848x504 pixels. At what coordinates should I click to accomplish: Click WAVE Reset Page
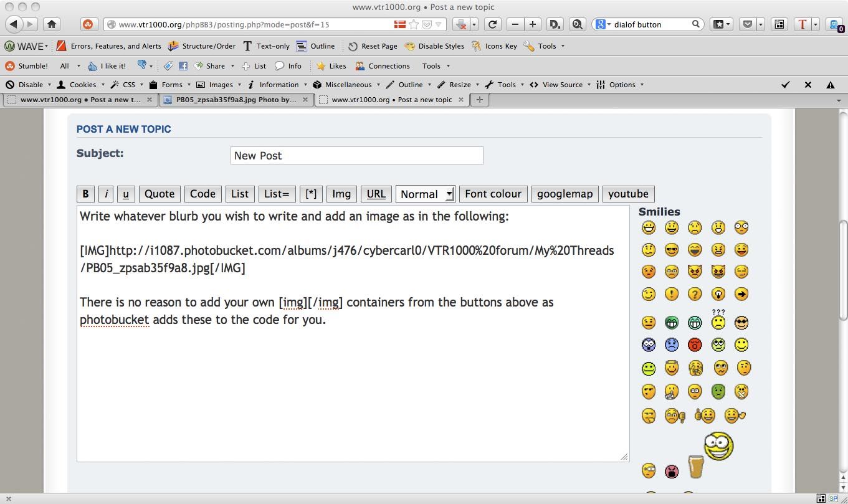coord(373,46)
